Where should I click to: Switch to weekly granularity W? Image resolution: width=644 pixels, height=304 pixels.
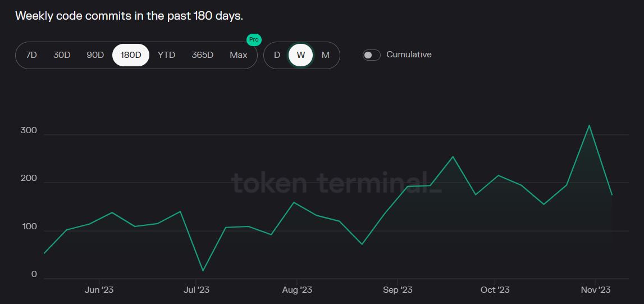pyautogui.click(x=300, y=55)
